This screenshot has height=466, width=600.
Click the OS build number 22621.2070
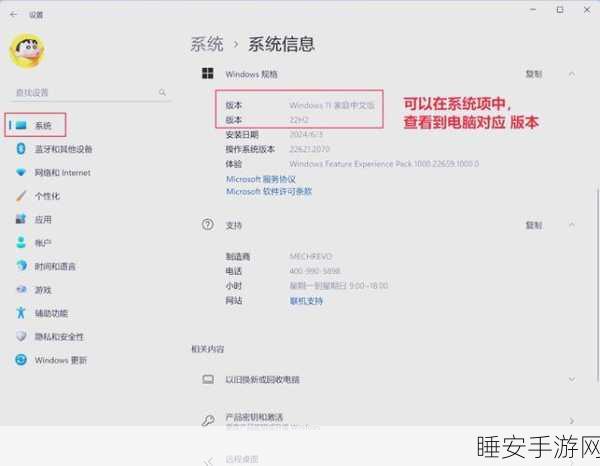309,149
